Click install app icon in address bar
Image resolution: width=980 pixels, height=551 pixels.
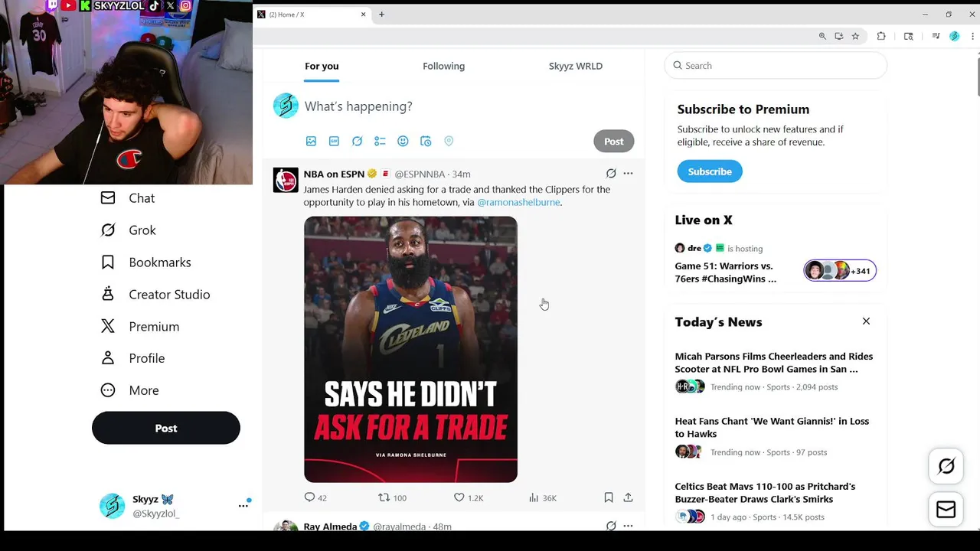[x=839, y=36]
